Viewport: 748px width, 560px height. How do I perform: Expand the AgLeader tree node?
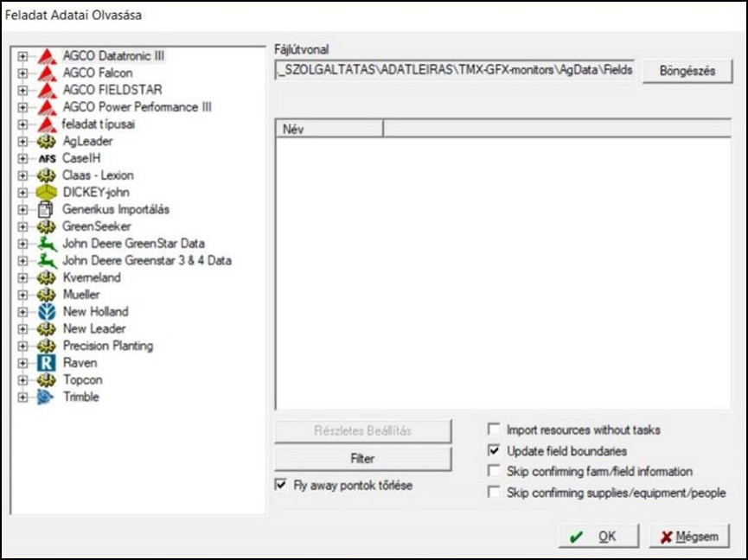(22, 142)
